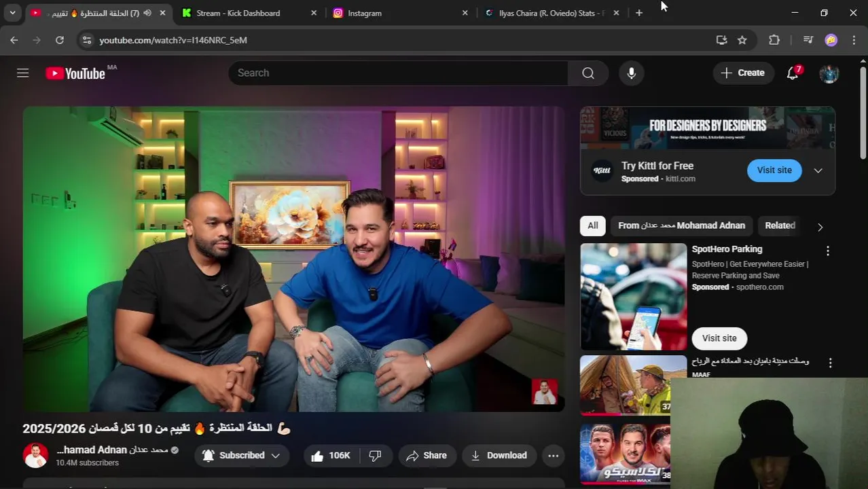Open Mohamad Adnan channel avatar
The height and width of the screenshot is (489, 868).
pyautogui.click(x=35, y=456)
